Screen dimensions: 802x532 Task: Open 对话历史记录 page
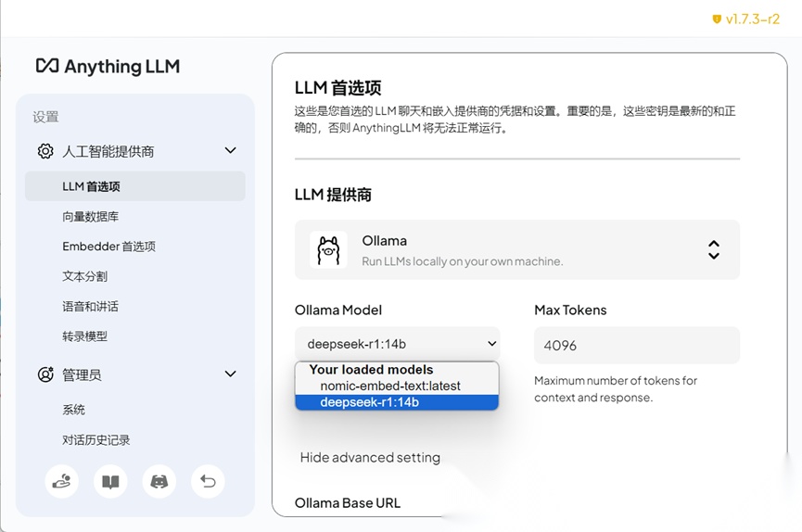coord(96,440)
